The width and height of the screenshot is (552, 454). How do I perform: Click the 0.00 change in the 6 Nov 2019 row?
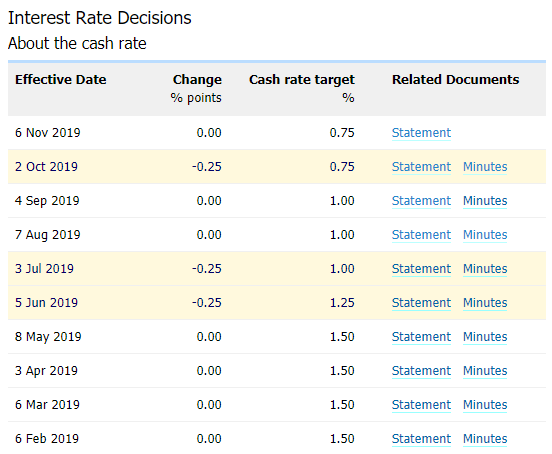[x=209, y=133]
